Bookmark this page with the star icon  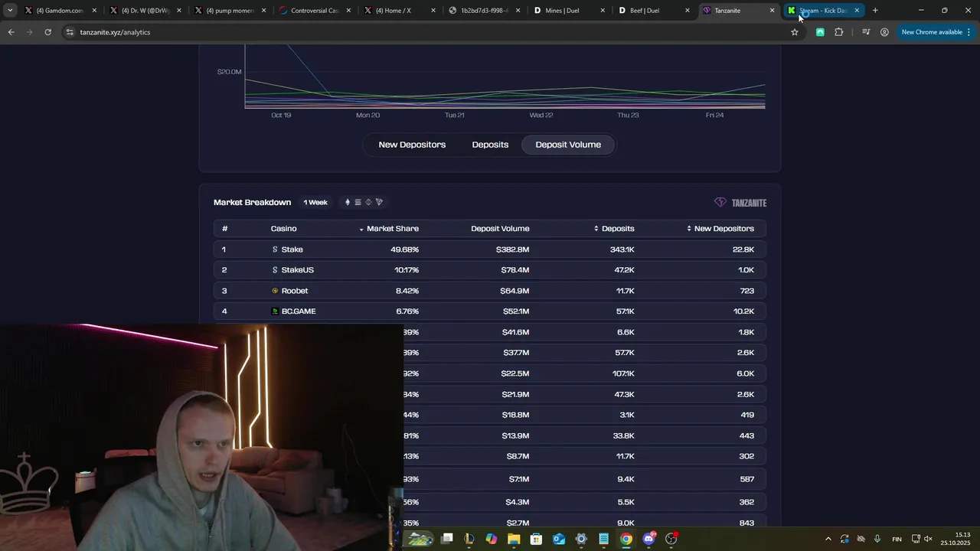(x=795, y=32)
